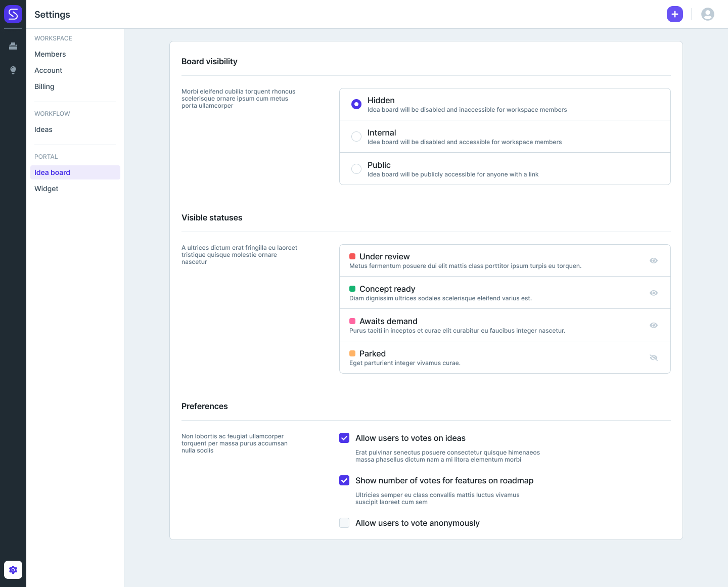Select the Internal visibility radio button
The height and width of the screenshot is (587, 728).
pos(356,137)
